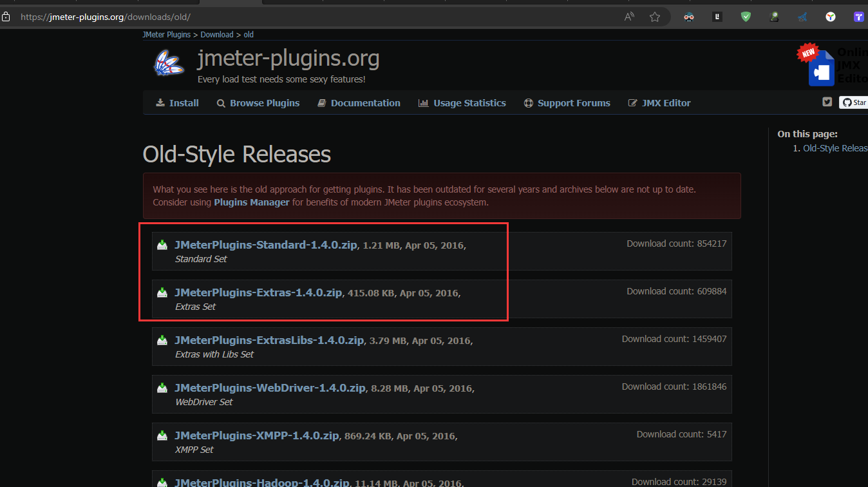Click the Twitter icon near the navigation bar
Screen dimensions: 868x487
[827, 102]
